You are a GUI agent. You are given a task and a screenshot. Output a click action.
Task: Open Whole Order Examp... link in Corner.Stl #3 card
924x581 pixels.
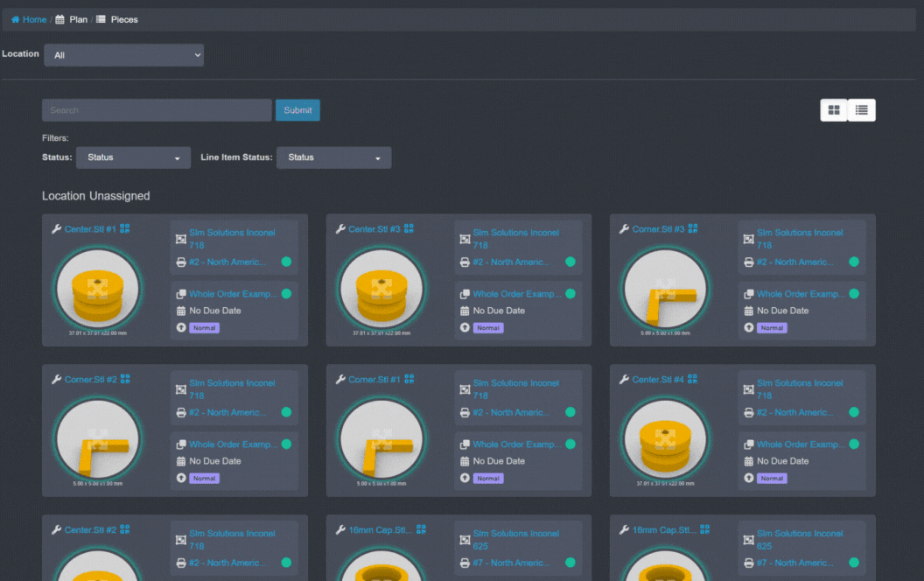(x=801, y=294)
